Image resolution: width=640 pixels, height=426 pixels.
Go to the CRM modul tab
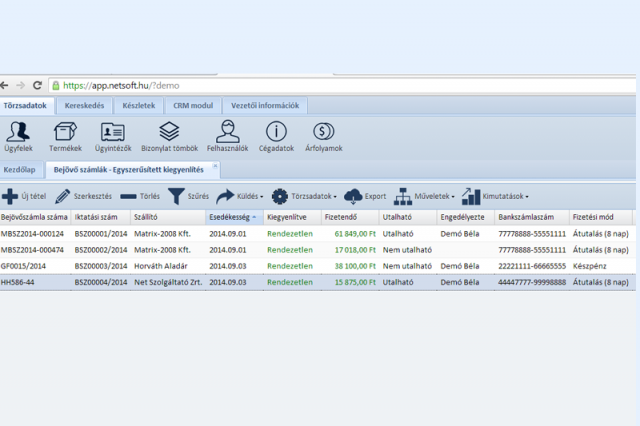point(193,105)
